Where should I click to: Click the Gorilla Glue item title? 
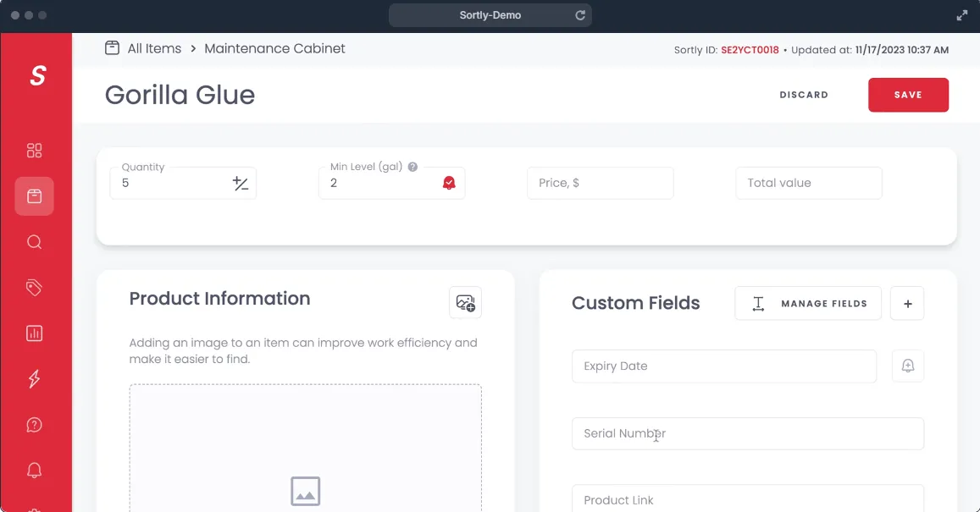(180, 95)
